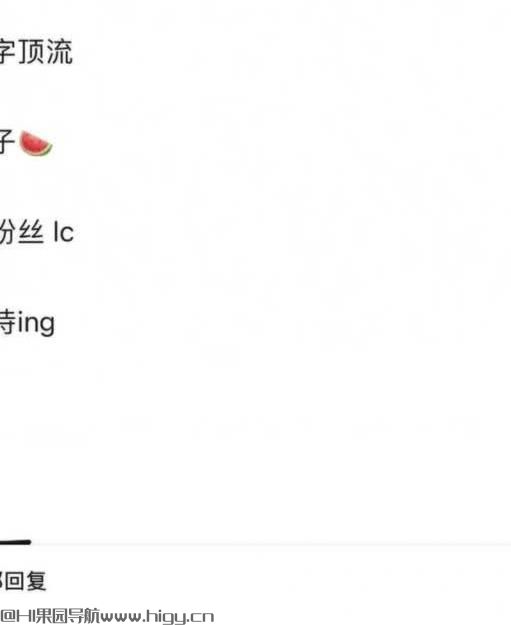Screen dimensions: 511x625
Task: Open the 回复 replies tab
Action: (23, 581)
